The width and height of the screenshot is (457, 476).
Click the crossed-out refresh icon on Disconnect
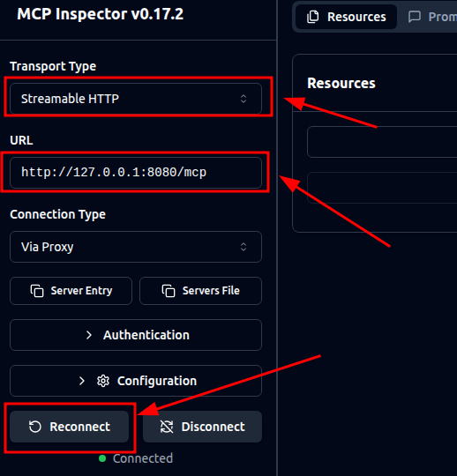(x=167, y=427)
